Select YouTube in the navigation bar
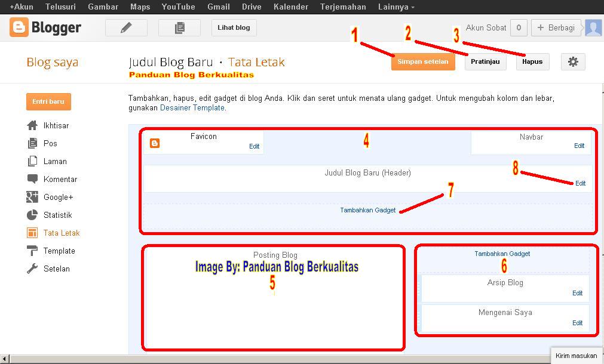604x364 pixels. coord(178,7)
